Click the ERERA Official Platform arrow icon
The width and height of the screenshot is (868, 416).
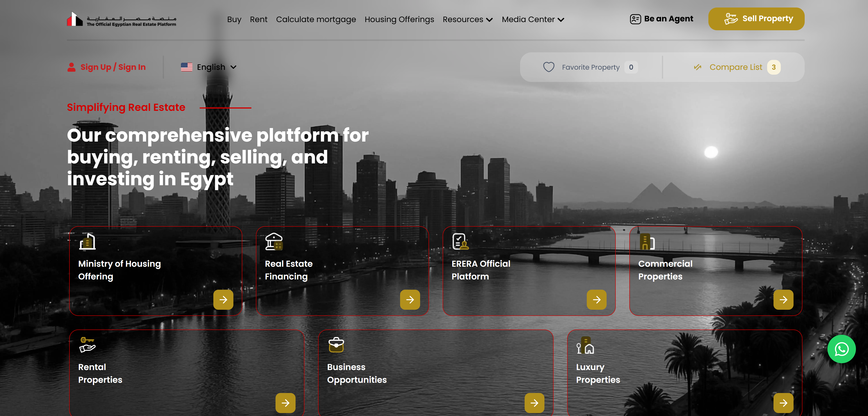[x=596, y=299]
